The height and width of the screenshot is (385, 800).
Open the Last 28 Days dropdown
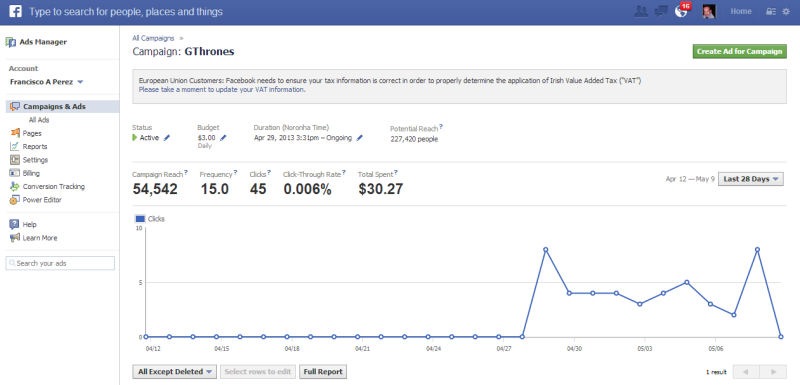tap(751, 179)
